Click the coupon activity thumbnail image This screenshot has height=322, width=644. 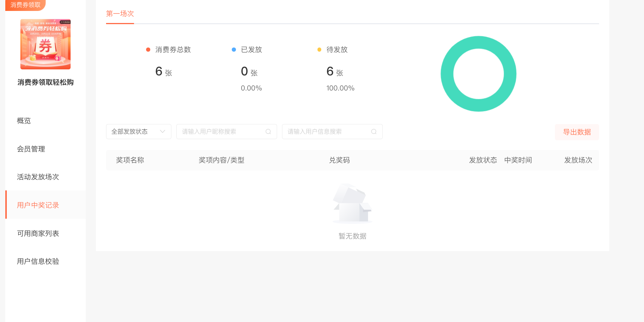(x=45, y=44)
